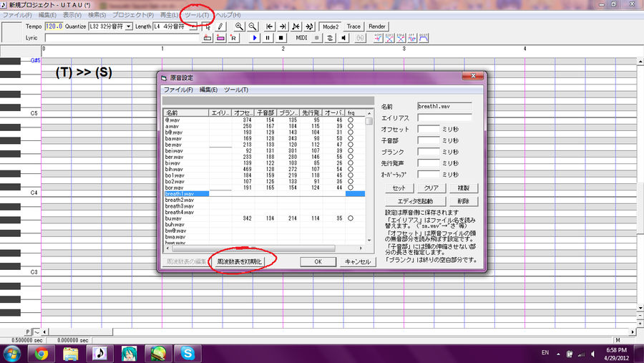Viewport: 644px width, 363px height.
Task: Open the Length dropdown
Action: click(x=193, y=26)
